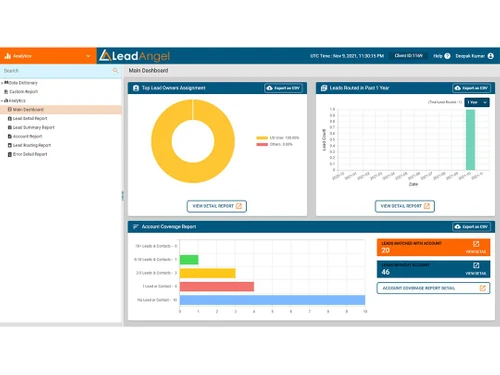Open Account Report in sidebar
Image resolution: width=500 pixels, height=375 pixels.
tap(27, 136)
